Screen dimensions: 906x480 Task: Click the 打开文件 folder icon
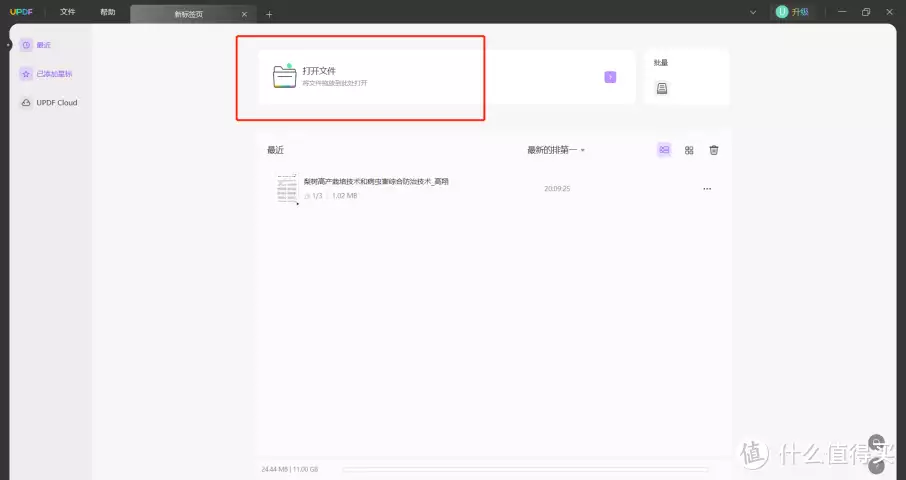pyautogui.click(x=284, y=76)
